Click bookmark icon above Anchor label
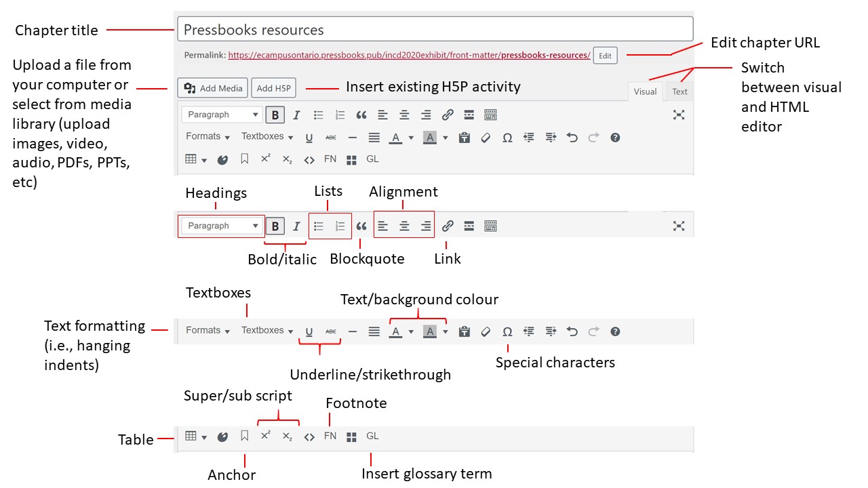The image size is (868, 488). click(245, 436)
